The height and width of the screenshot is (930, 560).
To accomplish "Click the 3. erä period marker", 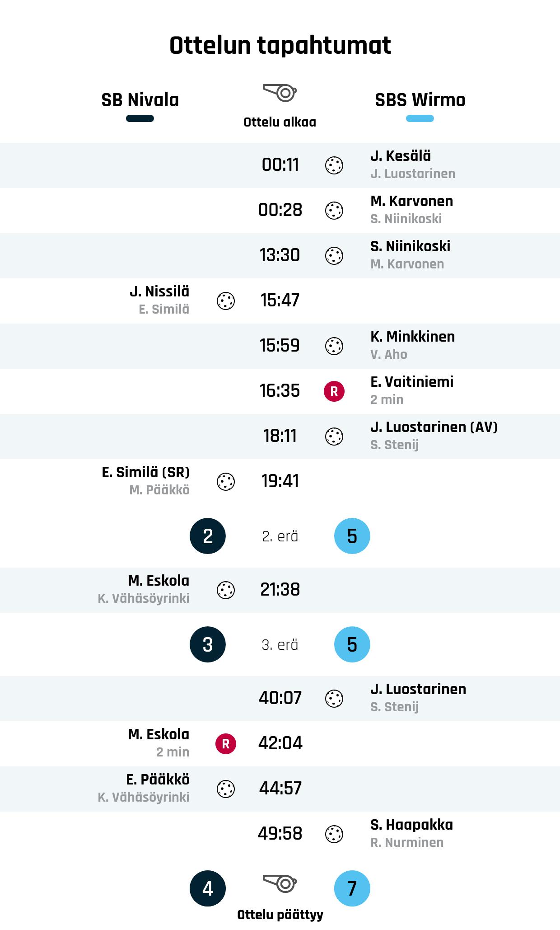I will point(280,645).
